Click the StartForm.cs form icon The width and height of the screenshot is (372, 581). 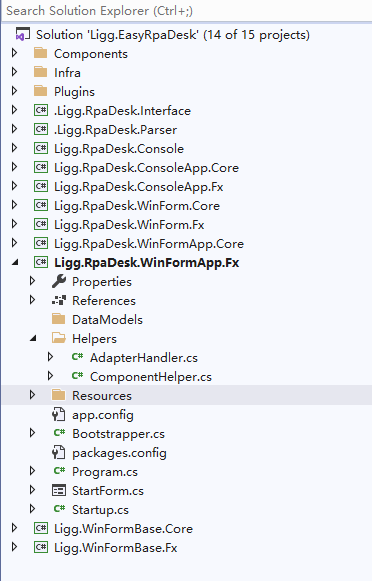click(x=59, y=491)
